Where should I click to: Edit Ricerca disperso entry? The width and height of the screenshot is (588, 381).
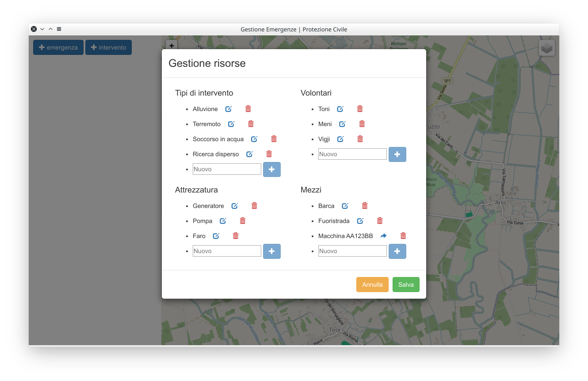pos(249,154)
